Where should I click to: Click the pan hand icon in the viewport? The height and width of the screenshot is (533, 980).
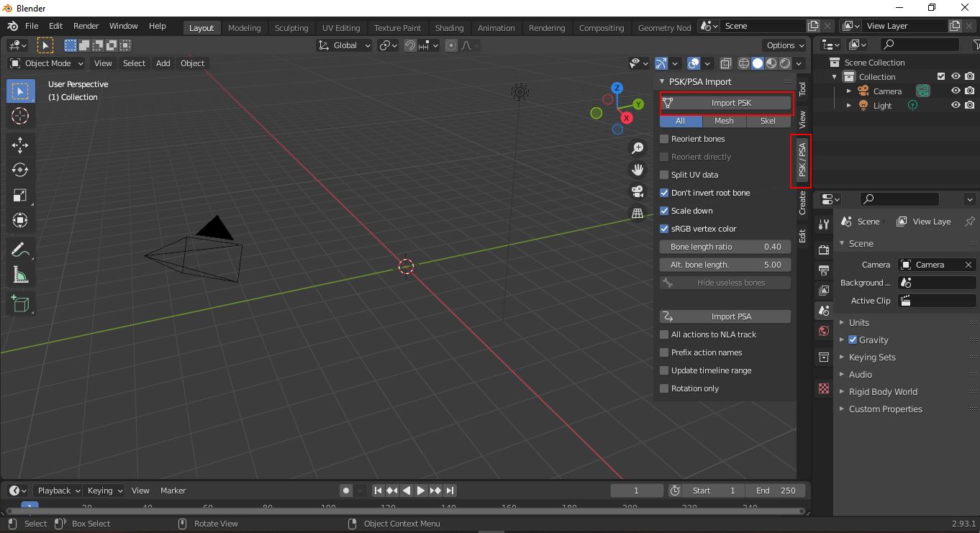click(x=638, y=170)
